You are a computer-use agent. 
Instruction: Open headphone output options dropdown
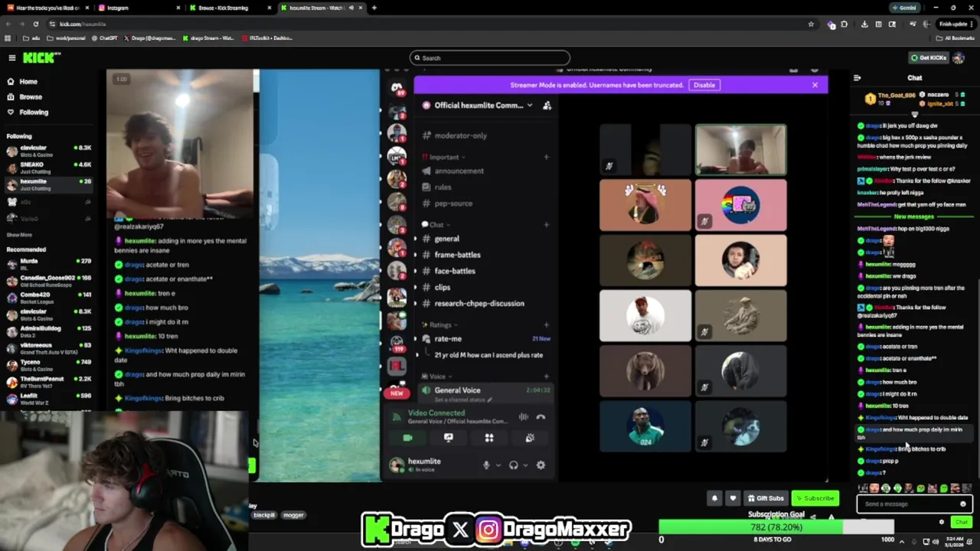pyautogui.click(x=525, y=465)
